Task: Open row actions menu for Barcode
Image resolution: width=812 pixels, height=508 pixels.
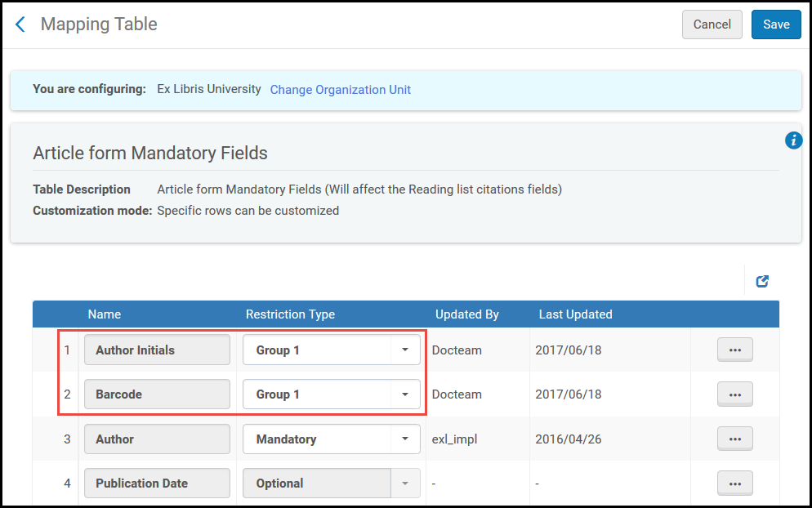Action: coord(735,394)
